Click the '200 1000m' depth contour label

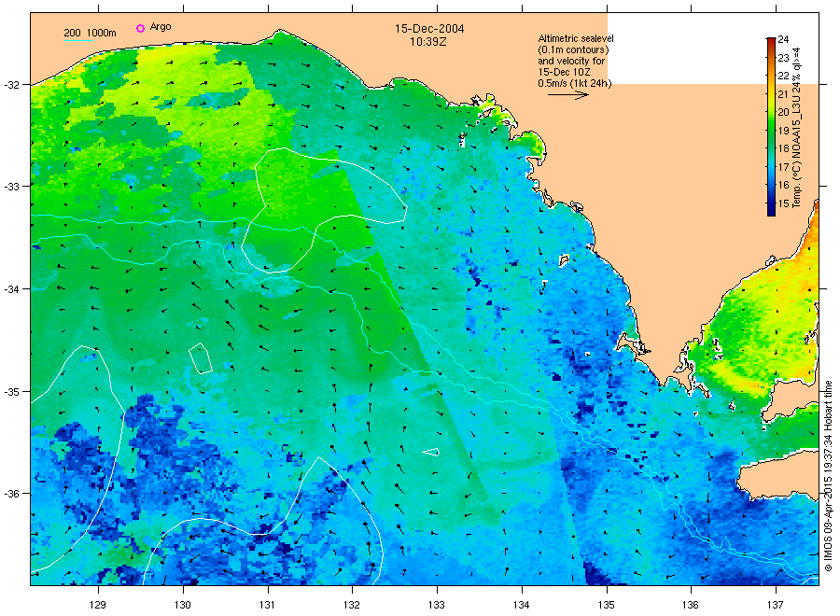click(90, 33)
